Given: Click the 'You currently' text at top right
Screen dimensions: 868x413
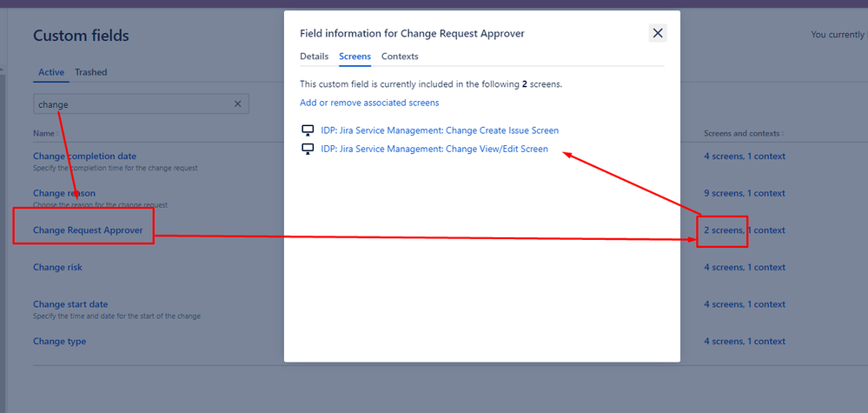Looking at the screenshot, I should coord(838,35).
